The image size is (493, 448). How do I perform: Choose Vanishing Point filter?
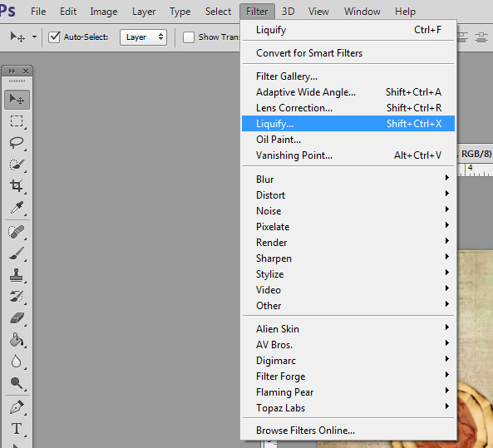[x=348, y=155]
